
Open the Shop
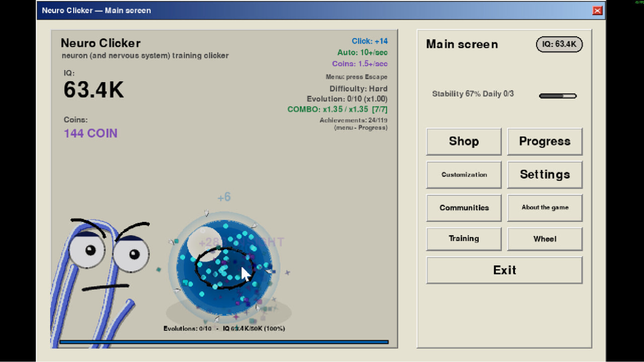[464, 141]
